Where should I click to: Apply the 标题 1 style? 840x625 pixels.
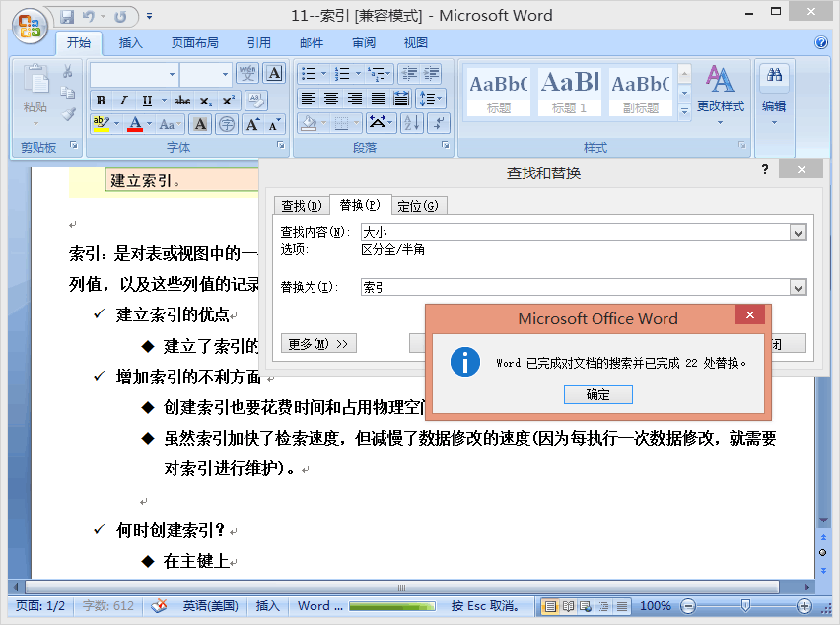(570, 92)
